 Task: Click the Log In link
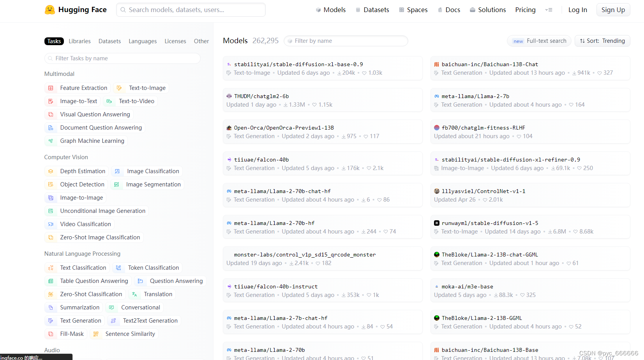pyautogui.click(x=578, y=10)
